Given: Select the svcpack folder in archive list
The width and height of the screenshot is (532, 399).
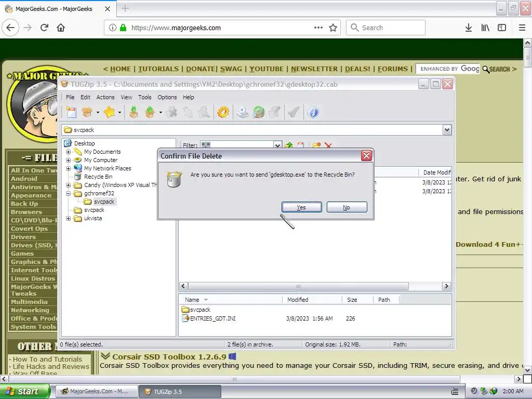Looking at the screenshot, I should coord(200,310).
